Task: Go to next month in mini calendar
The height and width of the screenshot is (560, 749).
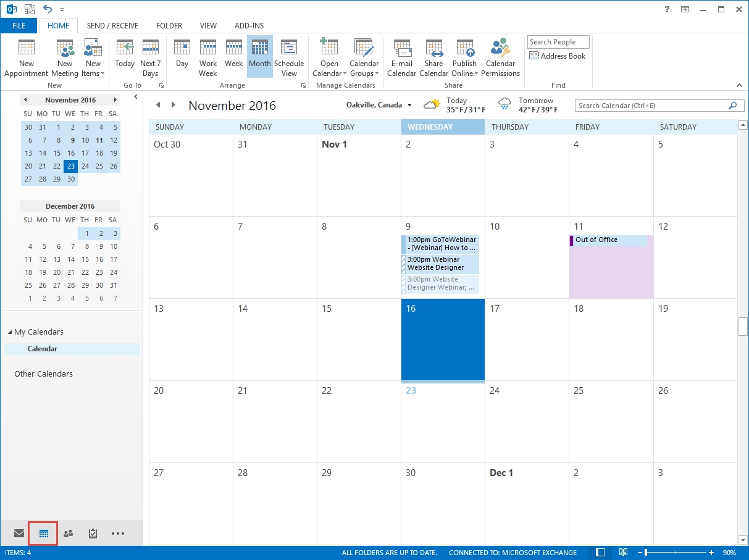Action: (115, 99)
